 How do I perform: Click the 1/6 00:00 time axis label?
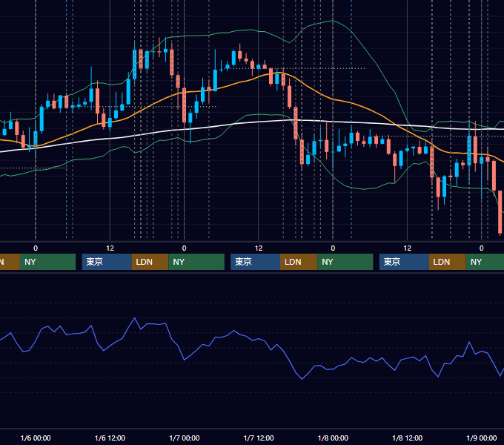pyautogui.click(x=36, y=438)
